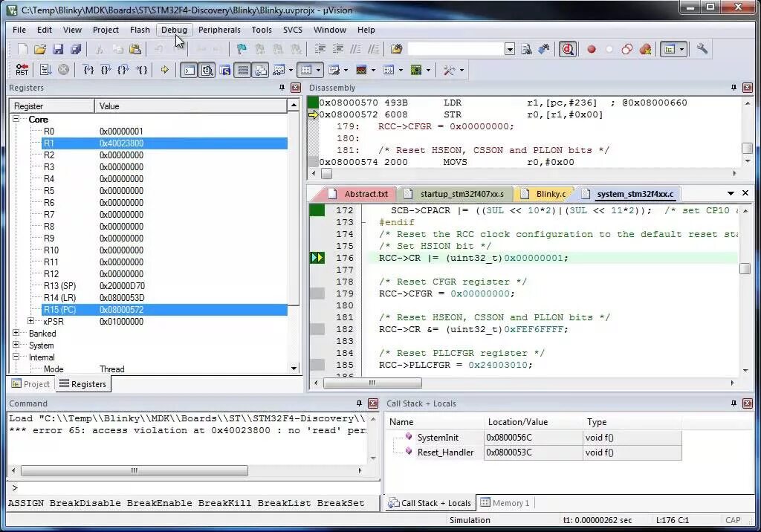Toggle the Registers Window button

point(243,71)
